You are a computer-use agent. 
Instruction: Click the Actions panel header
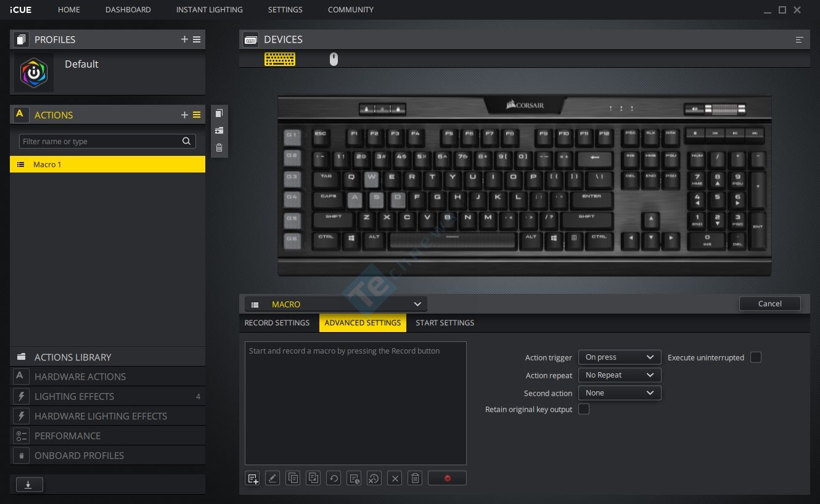point(107,115)
